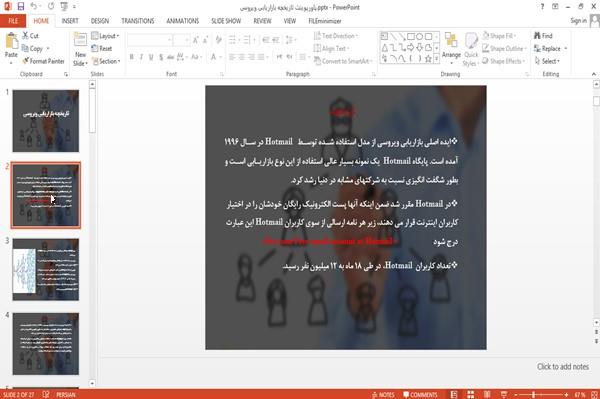Toggle Align Left for paragraph
Image resolution: width=600 pixels, height=399 pixels.
pos(232,57)
